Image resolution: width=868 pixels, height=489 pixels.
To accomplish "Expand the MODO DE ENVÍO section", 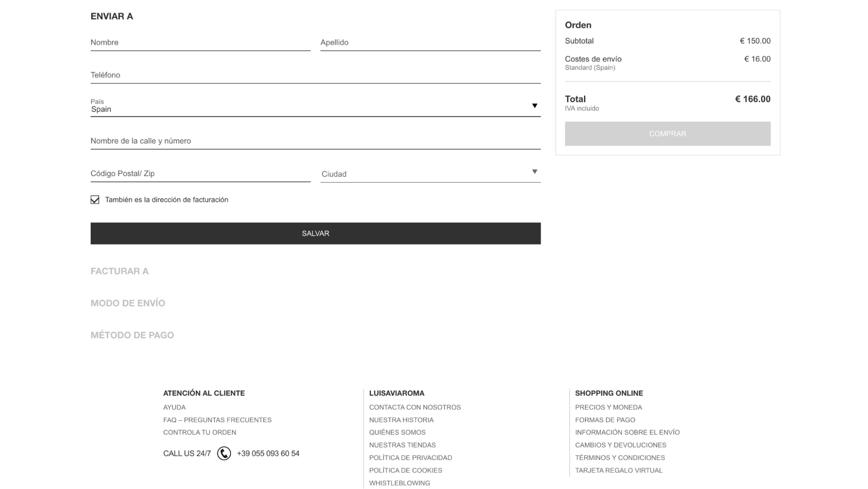I will click(128, 303).
